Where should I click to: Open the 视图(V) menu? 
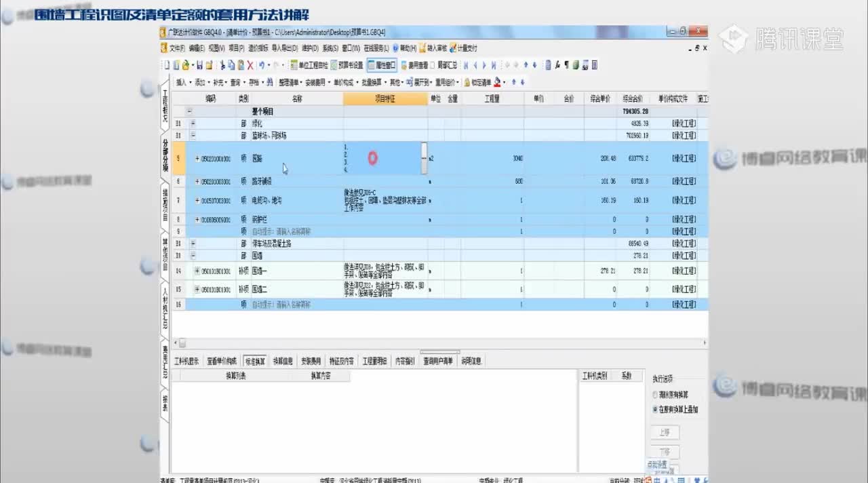click(x=216, y=48)
